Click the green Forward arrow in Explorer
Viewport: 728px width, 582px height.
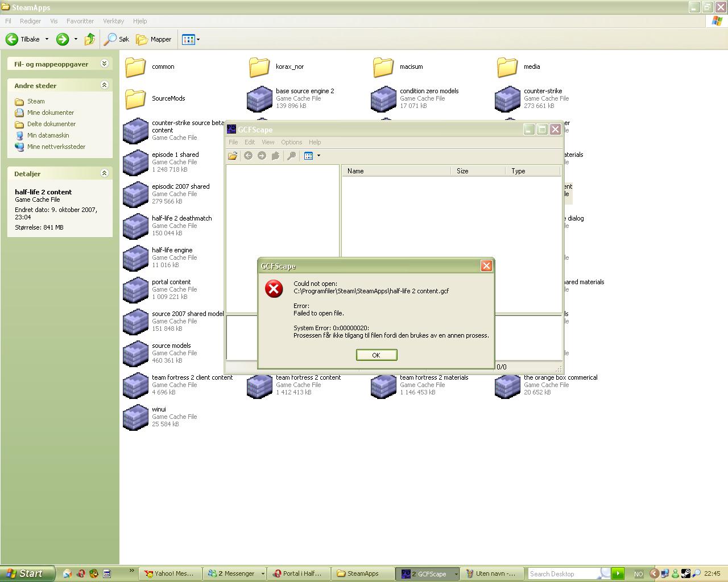(x=63, y=39)
